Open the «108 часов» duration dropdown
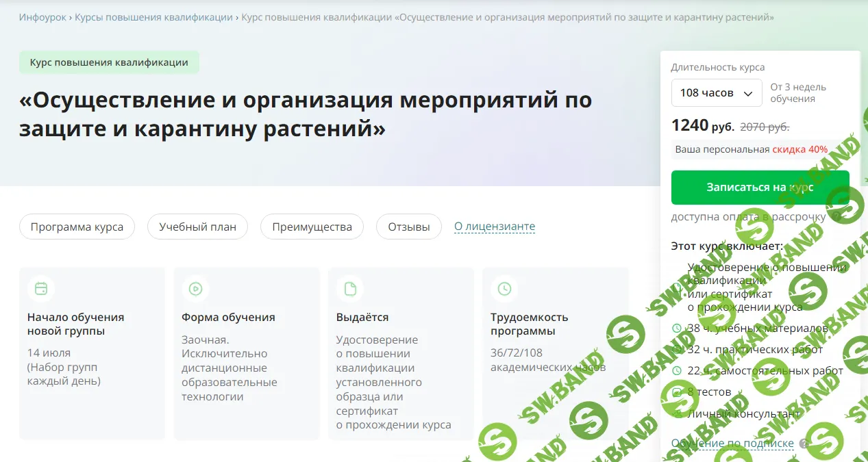Screen dimensions: 868x462 [x=716, y=92]
